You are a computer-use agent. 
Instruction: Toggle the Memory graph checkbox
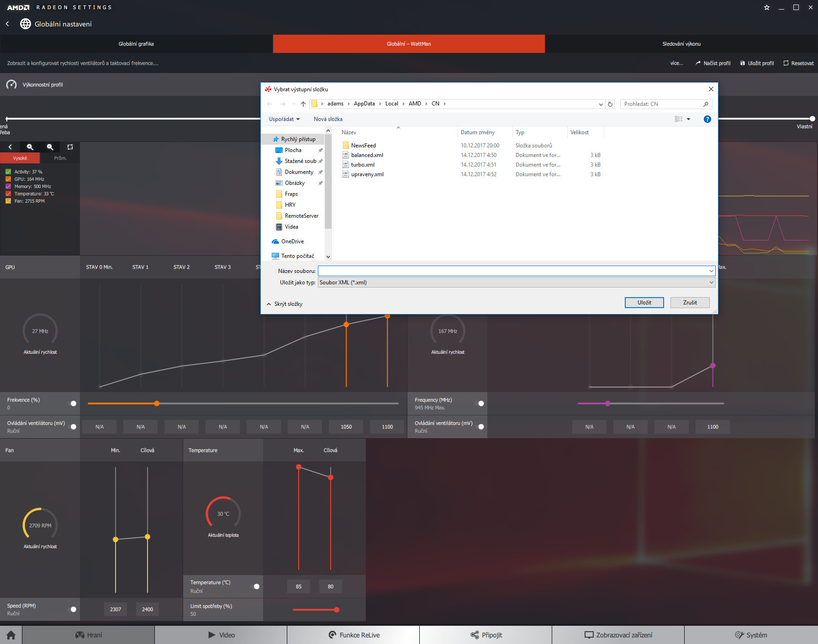(8, 187)
